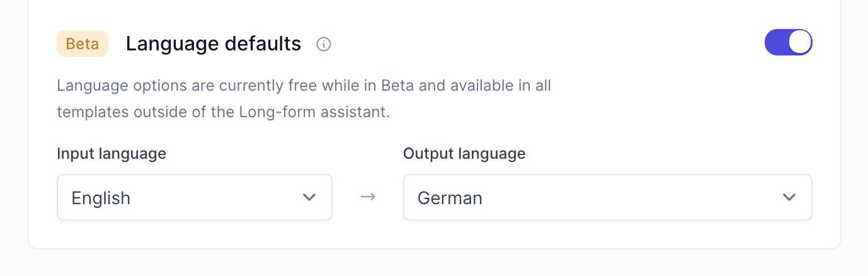
Task: Click the description paragraph about Beta language options
Action: tap(304, 98)
